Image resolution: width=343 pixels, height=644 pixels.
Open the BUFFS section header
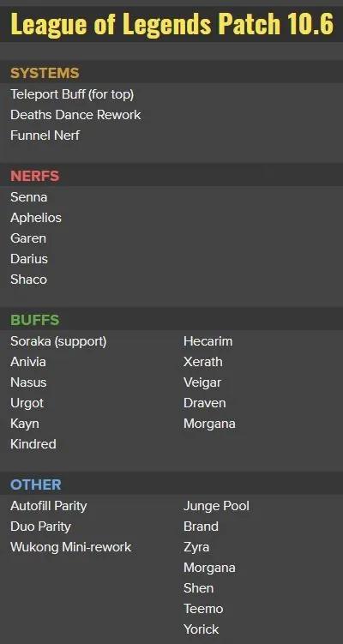(35, 320)
